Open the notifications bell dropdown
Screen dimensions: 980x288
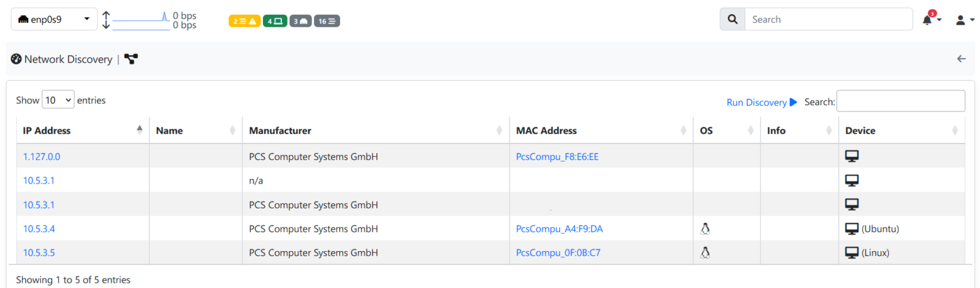point(931,20)
